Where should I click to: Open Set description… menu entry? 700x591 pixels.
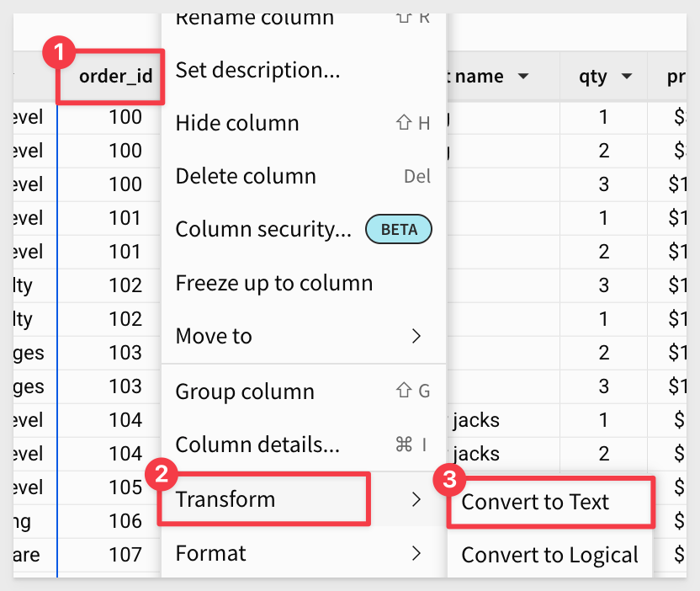click(304, 70)
